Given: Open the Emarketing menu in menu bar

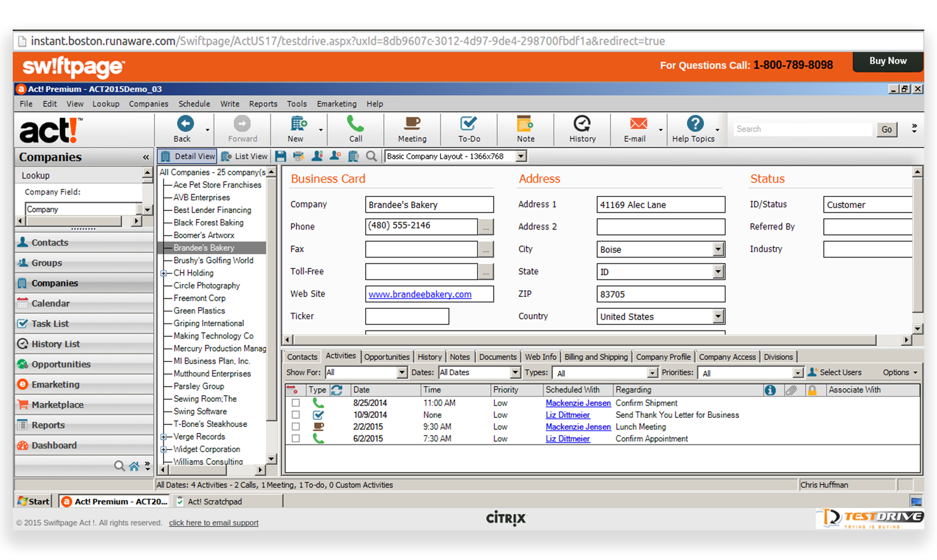Looking at the screenshot, I should point(337,104).
